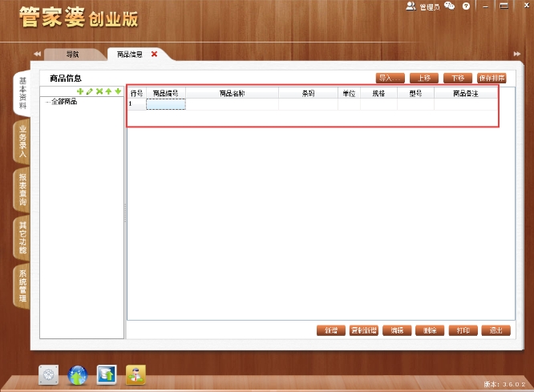Click the 条码 column header
This screenshot has height=392, width=534.
[x=308, y=93]
